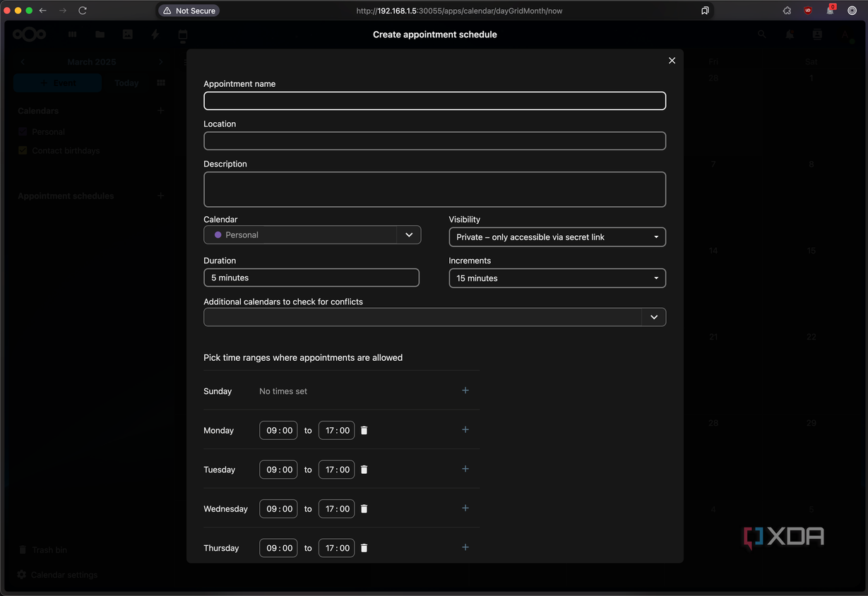Open Nextcloud search magnifier icon
Viewport: 868px width, 596px height.
[762, 34]
